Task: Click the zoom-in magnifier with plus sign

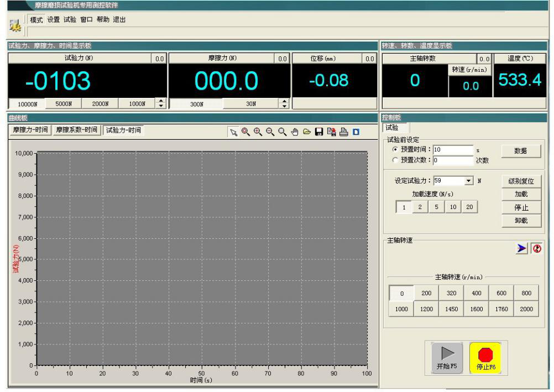Action: [258, 132]
